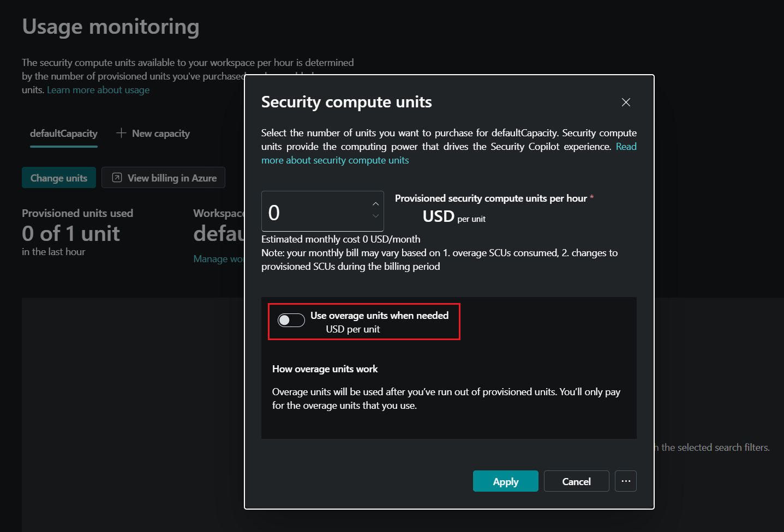
Task: Open the Learn more about usage link
Action: click(98, 89)
